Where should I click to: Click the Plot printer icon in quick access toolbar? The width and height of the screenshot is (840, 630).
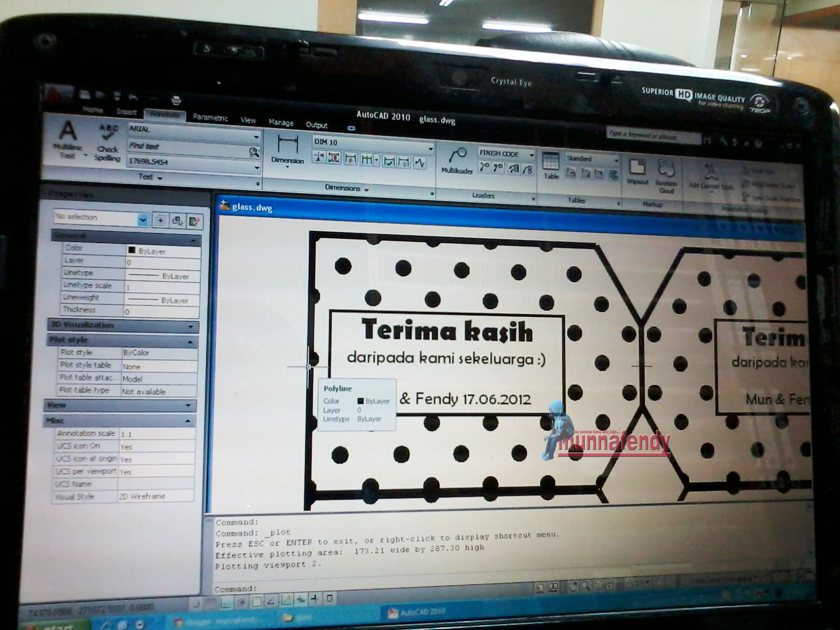coord(176,100)
